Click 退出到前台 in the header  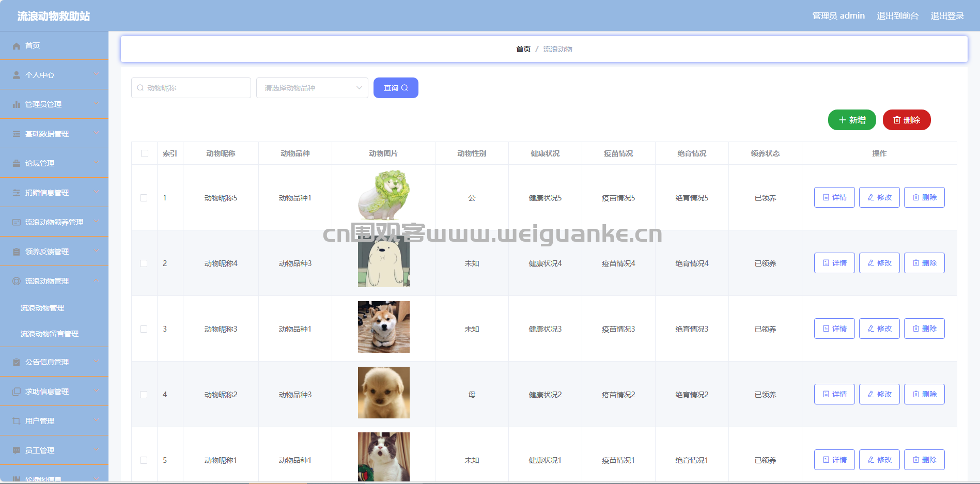pyautogui.click(x=897, y=16)
